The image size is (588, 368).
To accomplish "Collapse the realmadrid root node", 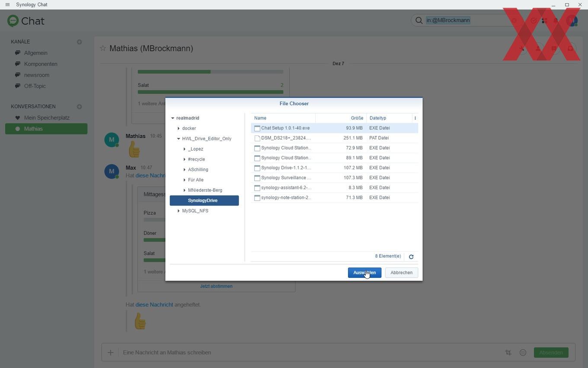I will pos(173,118).
